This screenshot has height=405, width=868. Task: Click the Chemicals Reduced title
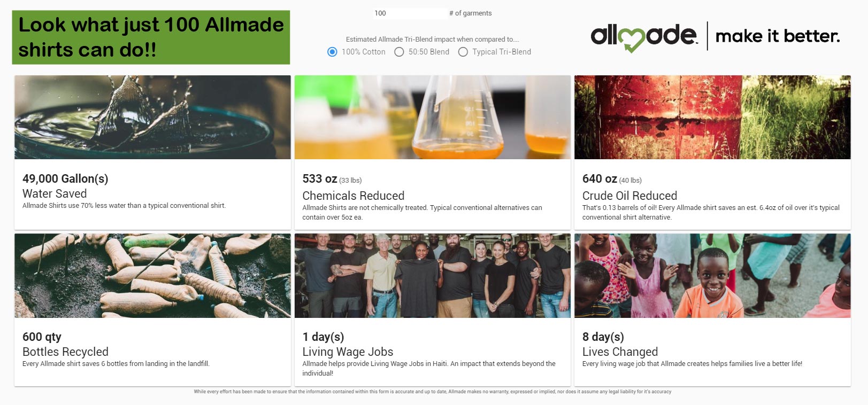coord(353,196)
